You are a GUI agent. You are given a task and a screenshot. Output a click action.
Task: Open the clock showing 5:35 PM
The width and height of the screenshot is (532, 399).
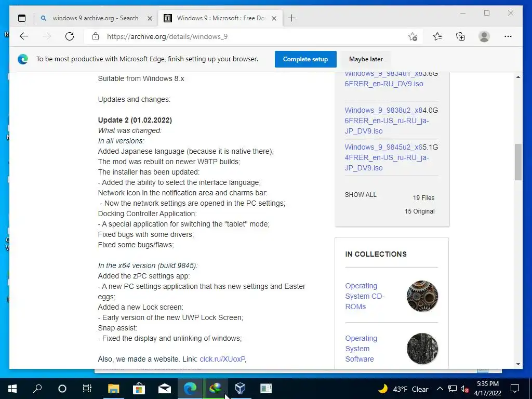487,389
